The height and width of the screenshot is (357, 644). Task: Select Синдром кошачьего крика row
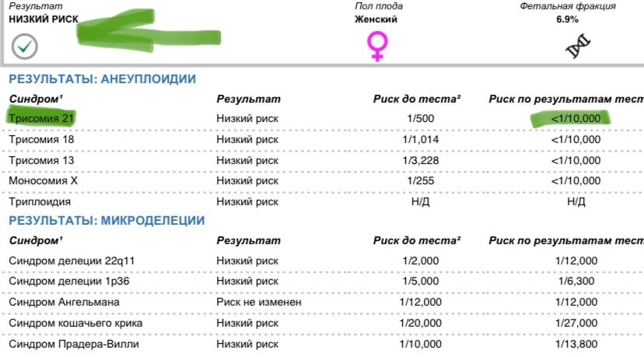(322, 324)
